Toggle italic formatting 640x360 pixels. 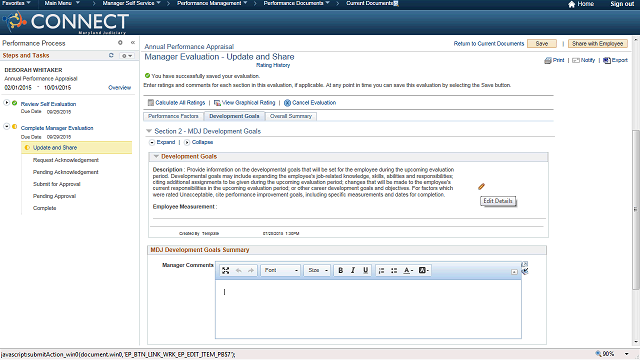353,270
